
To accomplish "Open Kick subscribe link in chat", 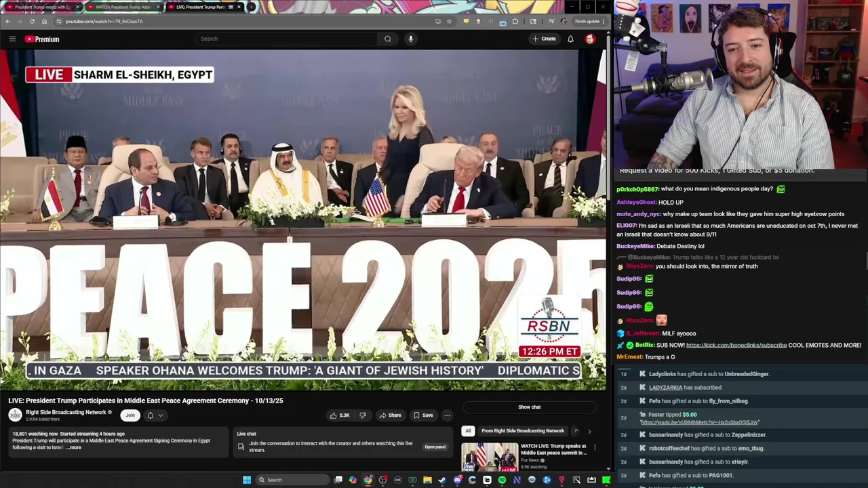I will click(736, 346).
